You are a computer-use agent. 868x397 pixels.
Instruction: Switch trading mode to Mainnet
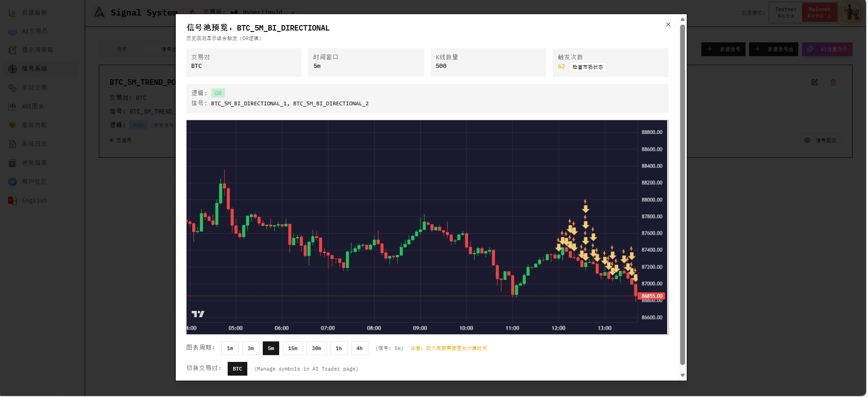click(x=819, y=12)
